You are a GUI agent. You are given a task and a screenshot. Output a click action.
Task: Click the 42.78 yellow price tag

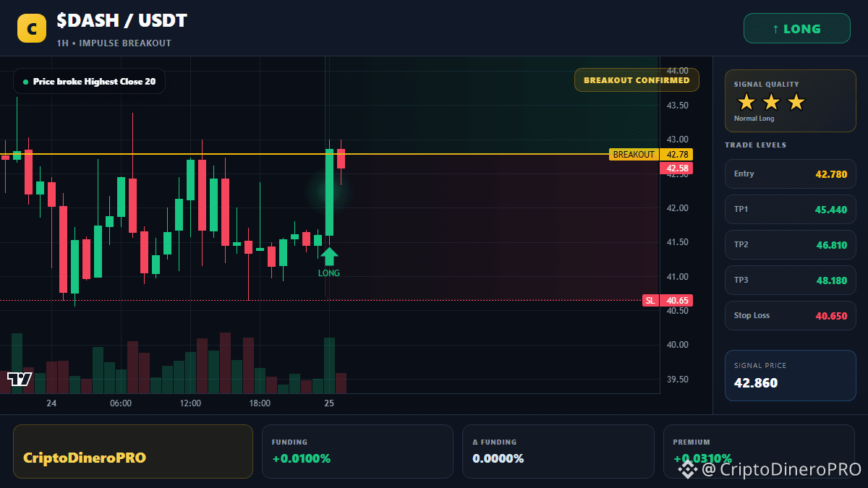(x=677, y=155)
